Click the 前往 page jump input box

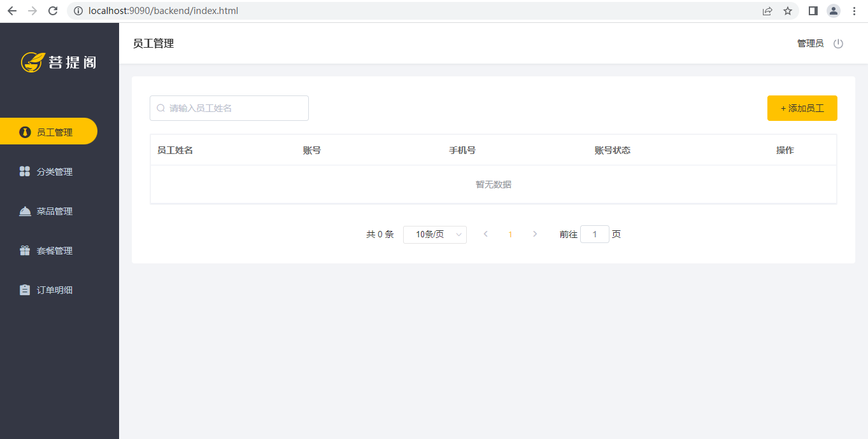594,235
